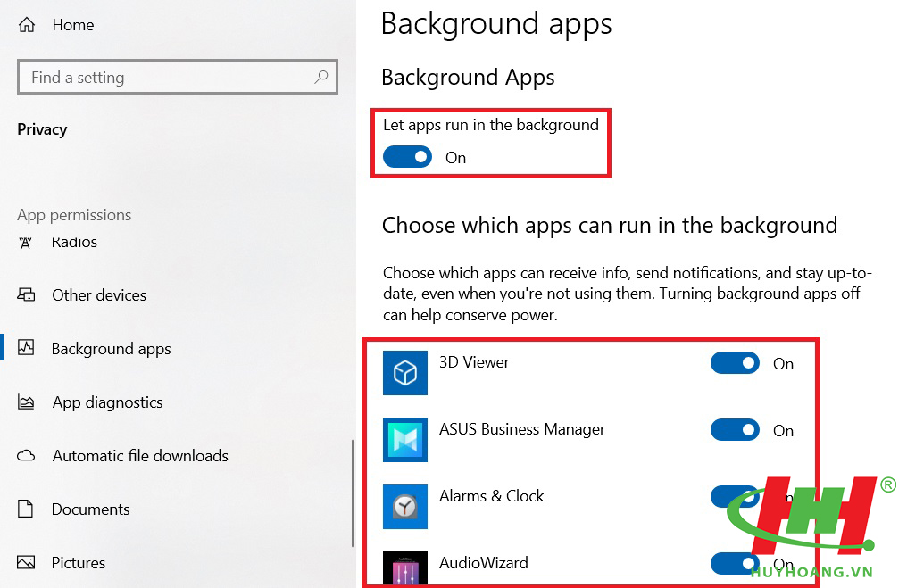Click the App diagnostics chart icon

27,402
